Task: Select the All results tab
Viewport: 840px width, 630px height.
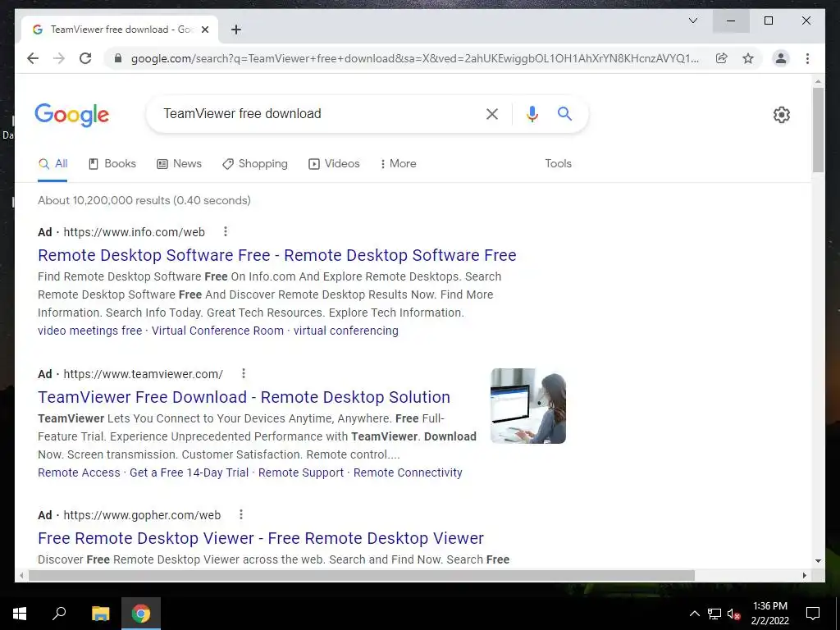Action: (x=53, y=164)
